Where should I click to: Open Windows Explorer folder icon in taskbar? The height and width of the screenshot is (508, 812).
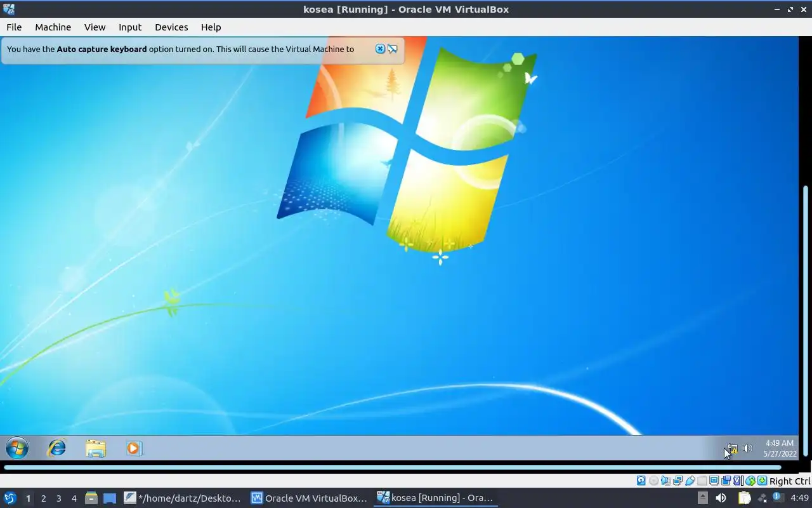coord(96,448)
